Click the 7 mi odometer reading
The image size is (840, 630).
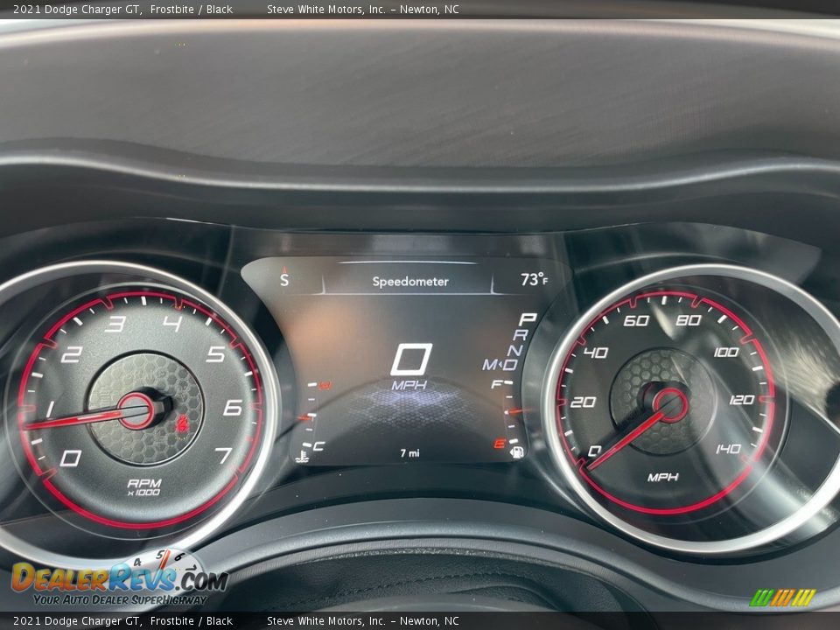pyautogui.click(x=409, y=453)
